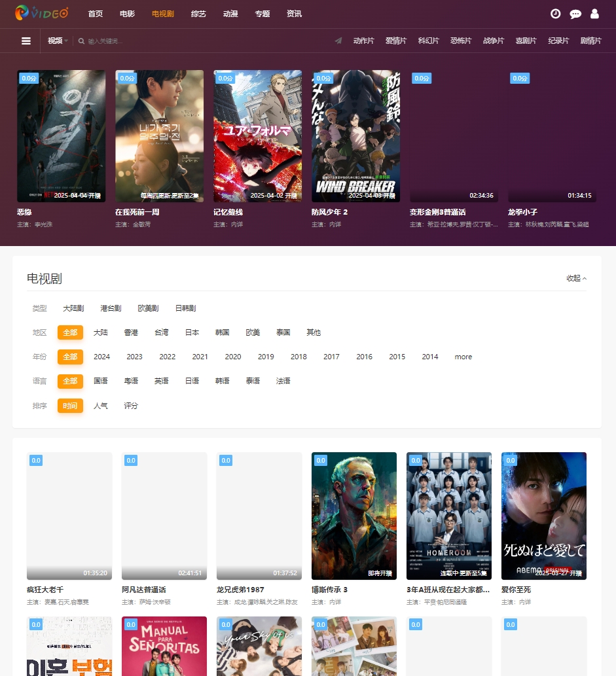Open the 视频 search type dropdown

[58, 41]
